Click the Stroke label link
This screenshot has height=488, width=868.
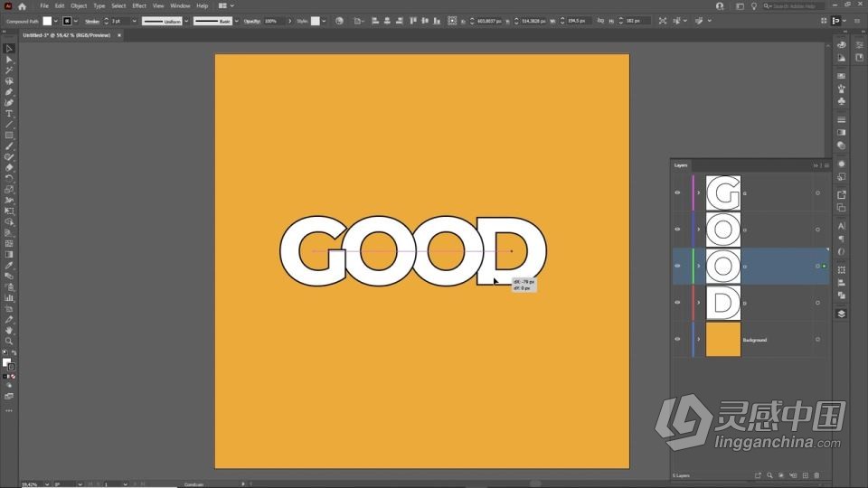pos(92,21)
